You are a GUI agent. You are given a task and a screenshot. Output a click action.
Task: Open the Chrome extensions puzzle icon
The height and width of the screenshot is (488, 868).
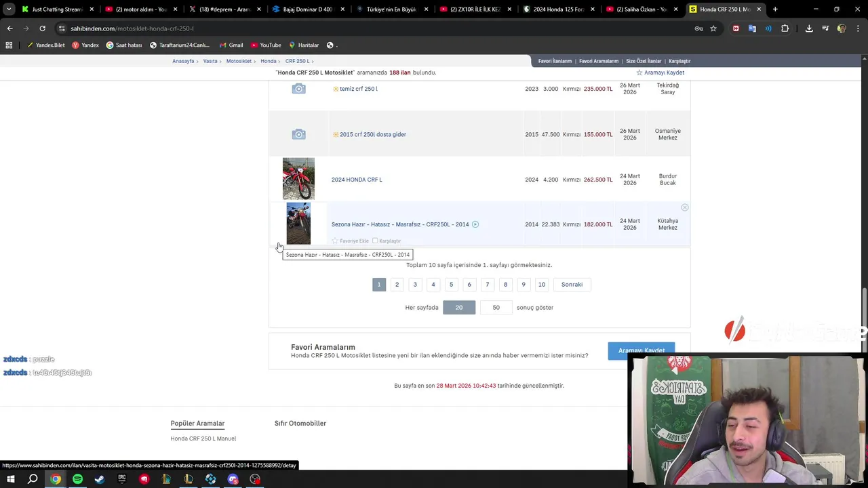click(x=785, y=28)
